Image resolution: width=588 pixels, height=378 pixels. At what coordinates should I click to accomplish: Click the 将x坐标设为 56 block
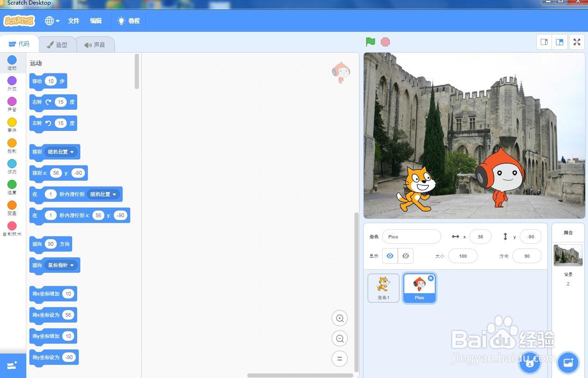click(x=53, y=315)
